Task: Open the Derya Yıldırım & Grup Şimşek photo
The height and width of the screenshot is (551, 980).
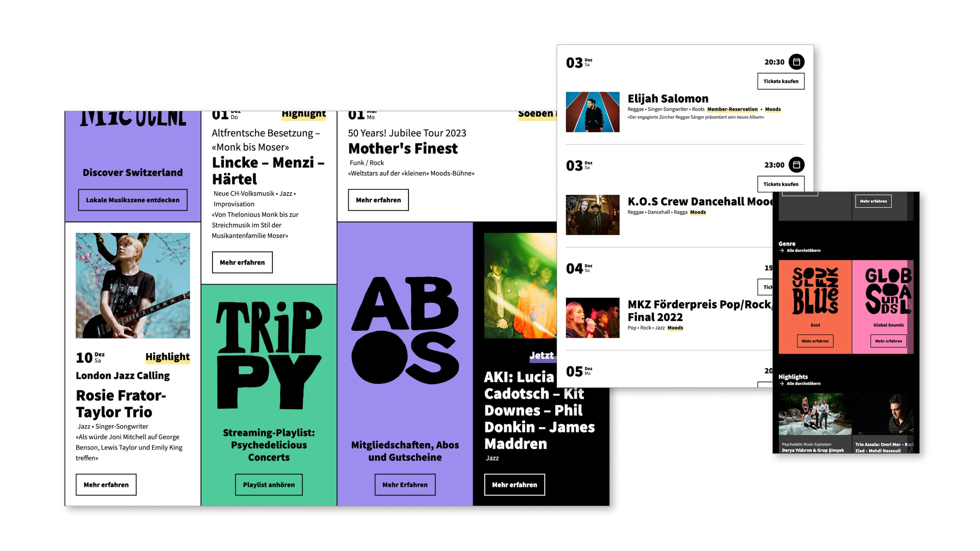Action: [815, 414]
